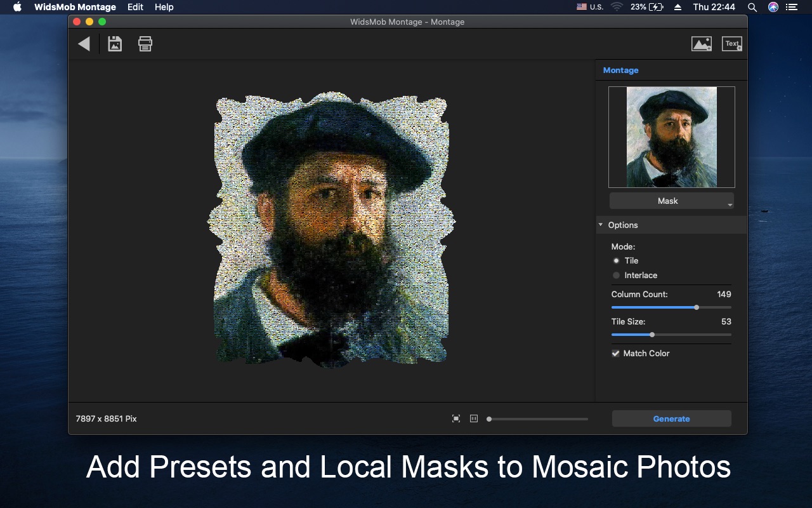
Task: Open the Edit menu
Action: 135,7
